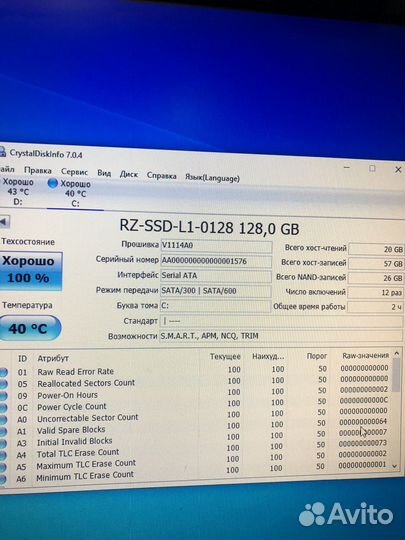The image size is (405, 540).
Task: Click the Порог column header
Action: [317, 356]
